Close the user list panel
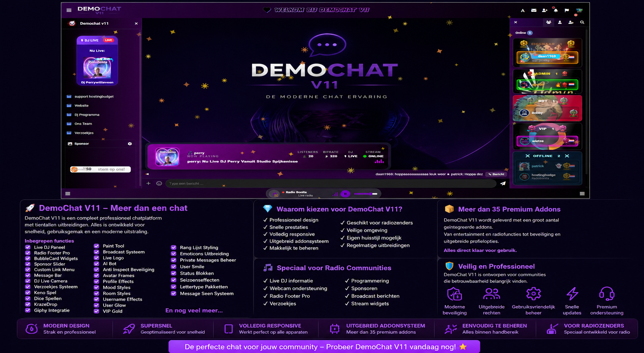The width and height of the screenshot is (644, 353). (516, 22)
